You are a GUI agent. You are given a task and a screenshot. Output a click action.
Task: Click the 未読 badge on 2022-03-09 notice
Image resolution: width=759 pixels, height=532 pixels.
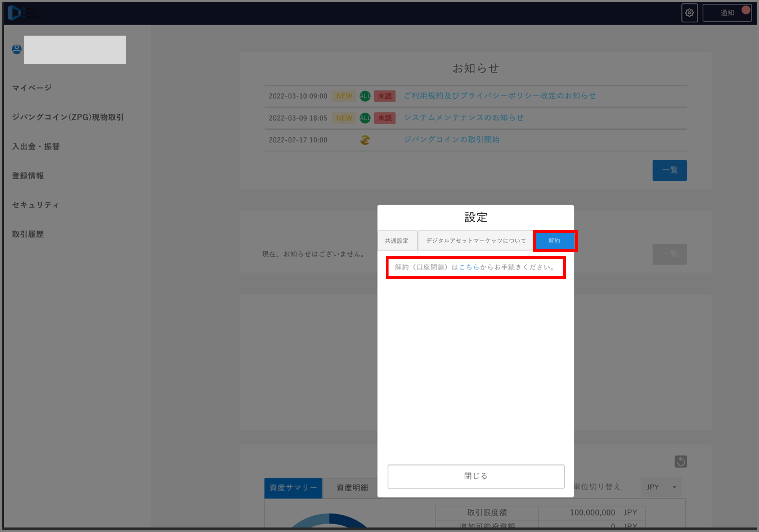click(x=385, y=118)
